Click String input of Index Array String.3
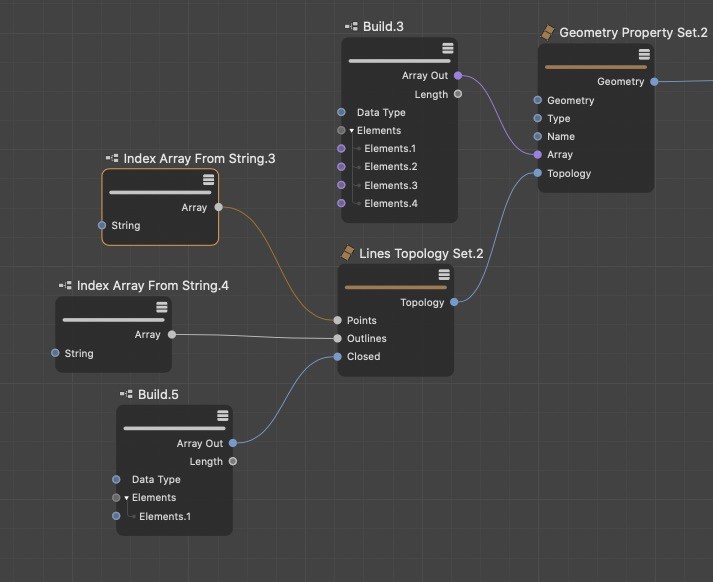 point(102,225)
